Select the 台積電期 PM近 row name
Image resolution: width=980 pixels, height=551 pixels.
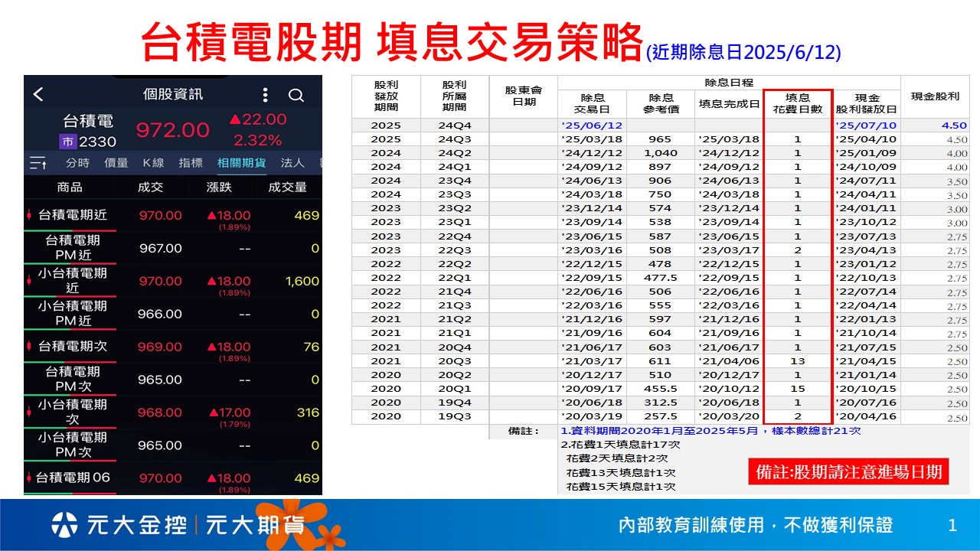[x=73, y=247]
